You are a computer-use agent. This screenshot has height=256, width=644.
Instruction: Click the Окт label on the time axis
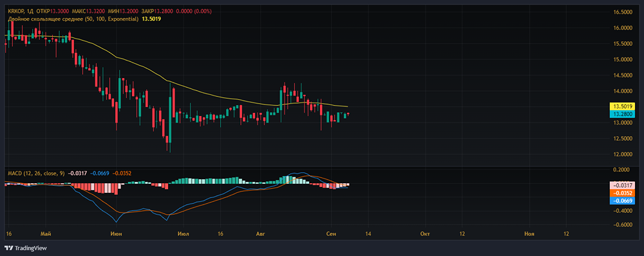pyautogui.click(x=425, y=234)
